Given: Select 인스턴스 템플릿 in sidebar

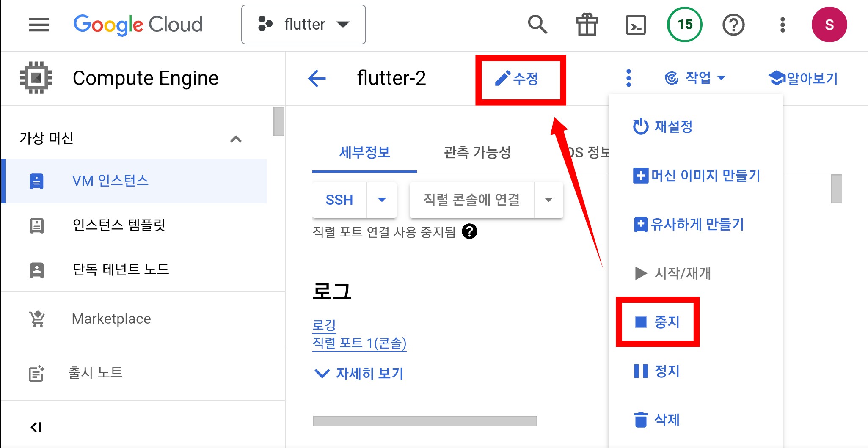Looking at the screenshot, I should (x=135, y=225).
